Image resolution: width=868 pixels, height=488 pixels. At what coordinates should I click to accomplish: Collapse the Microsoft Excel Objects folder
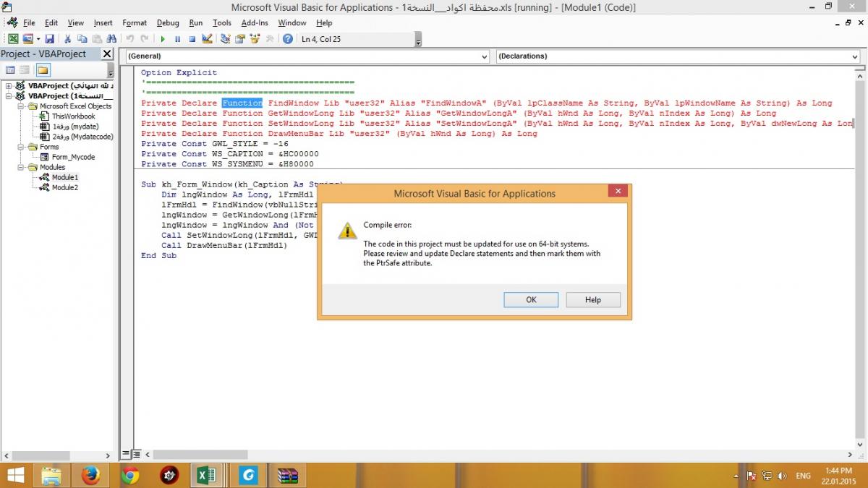click(22, 106)
